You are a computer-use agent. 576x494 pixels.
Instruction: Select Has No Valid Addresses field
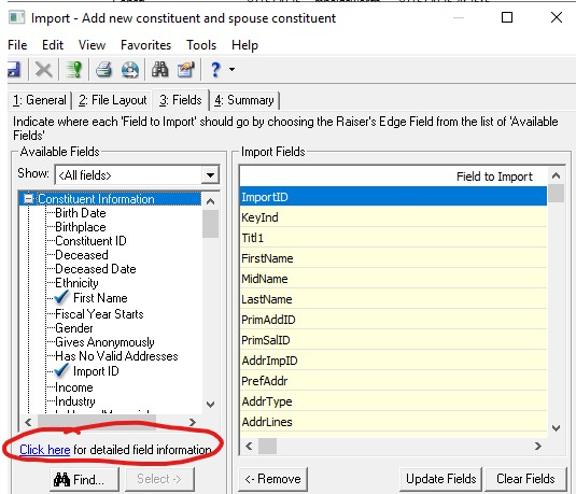tap(116, 356)
